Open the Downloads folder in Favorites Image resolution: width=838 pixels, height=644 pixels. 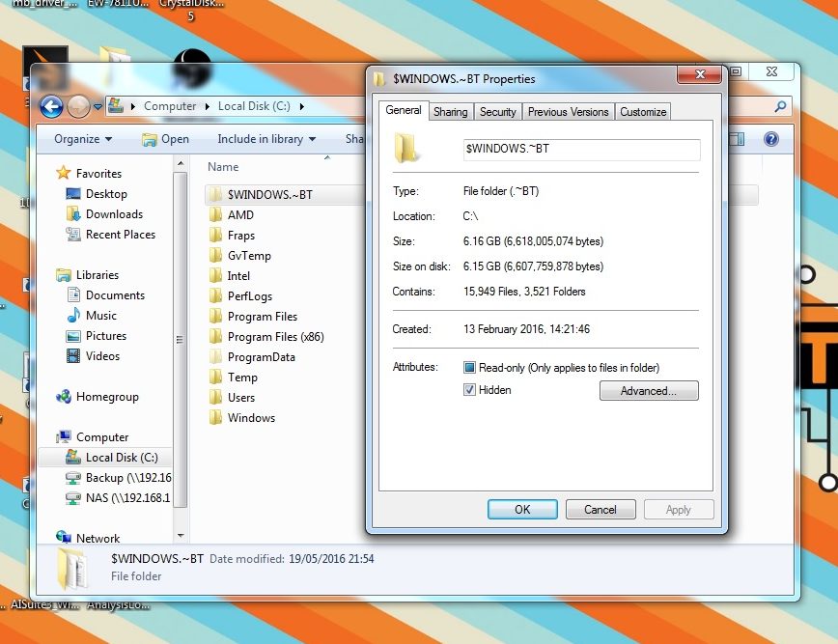[x=114, y=214]
